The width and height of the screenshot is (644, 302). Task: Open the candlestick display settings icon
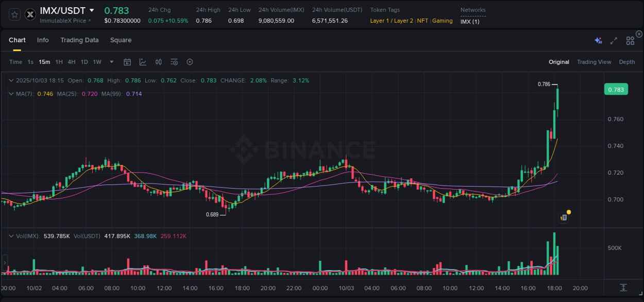[x=159, y=62]
